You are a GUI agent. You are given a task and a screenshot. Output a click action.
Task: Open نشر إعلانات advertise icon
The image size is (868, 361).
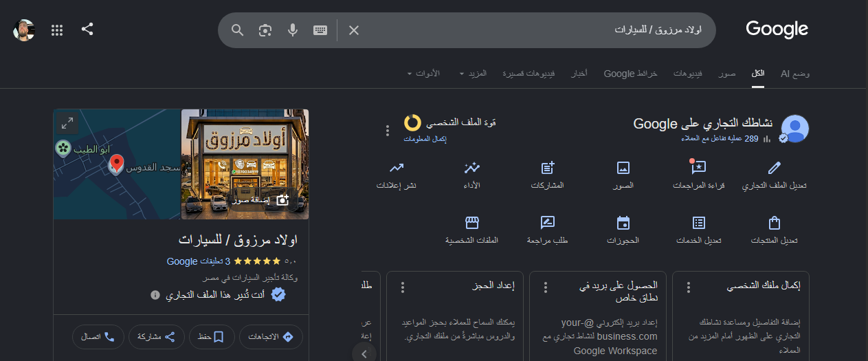point(397,167)
